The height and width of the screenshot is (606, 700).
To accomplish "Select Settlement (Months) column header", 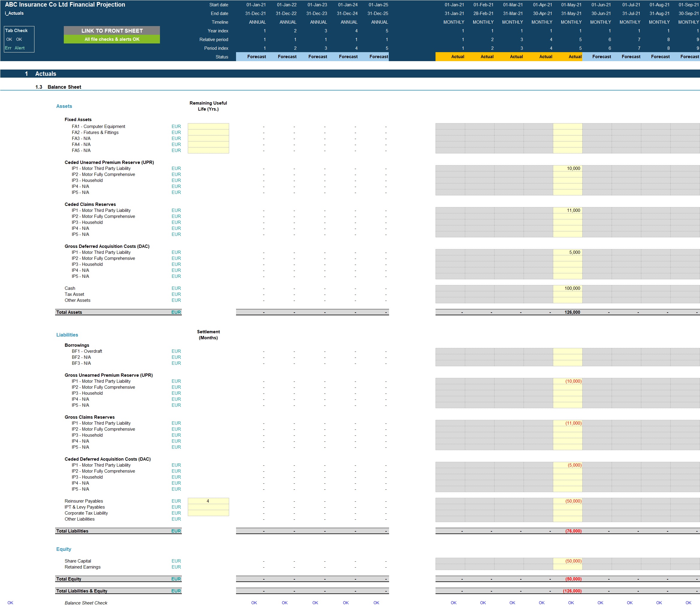I will (x=208, y=335).
